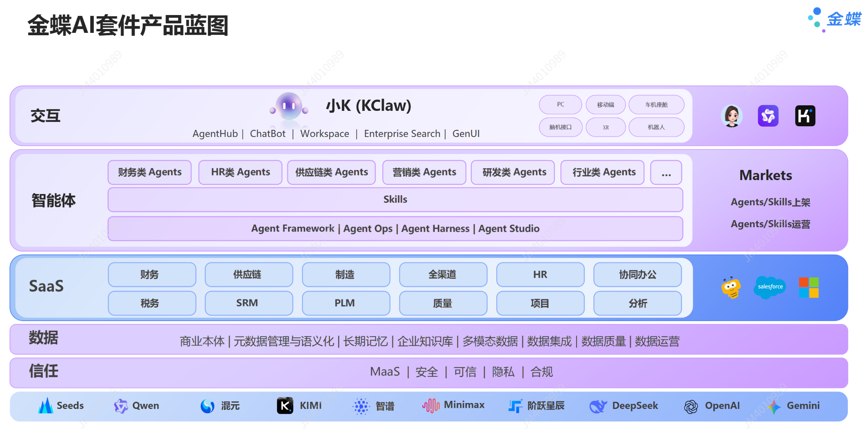
Task: Click the female avatar icon
Action: pos(731,116)
